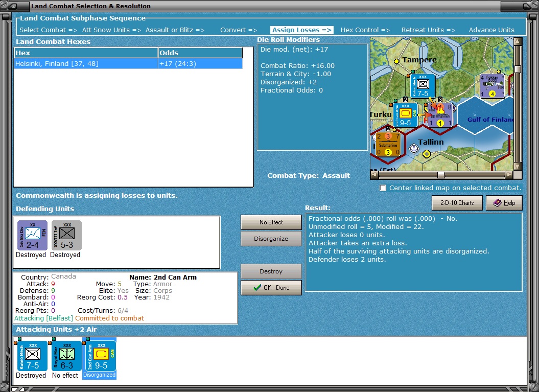This screenshot has height=392, width=539.
Task: Click map scroll left arrow
Action: point(374,175)
